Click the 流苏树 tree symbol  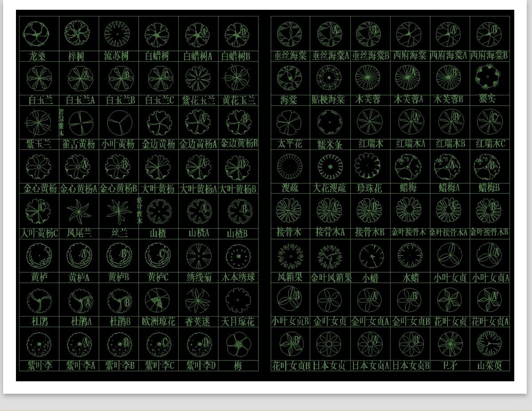coord(117,34)
